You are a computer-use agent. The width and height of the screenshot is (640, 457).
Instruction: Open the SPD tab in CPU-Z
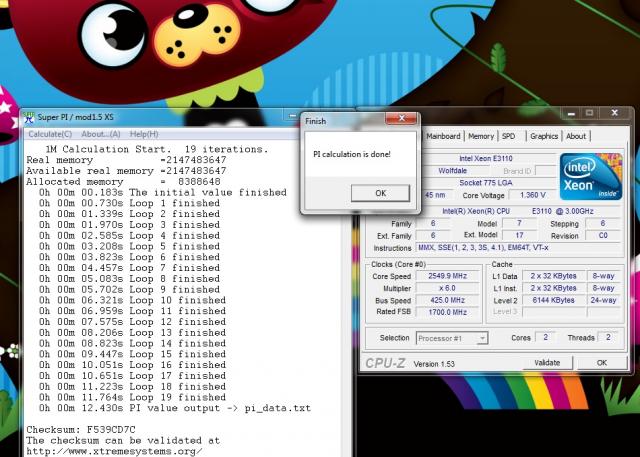point(509,136)
